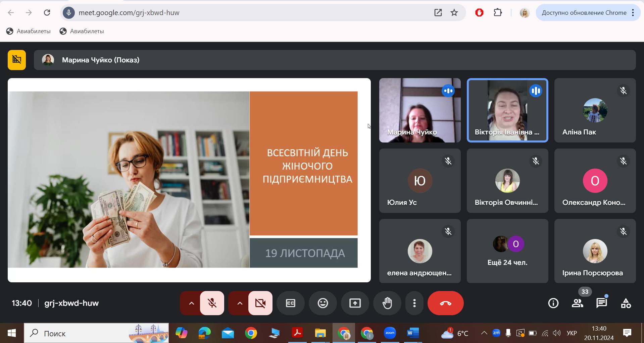Open the chat messages panel
644x343 pixels.
point(601,303)
